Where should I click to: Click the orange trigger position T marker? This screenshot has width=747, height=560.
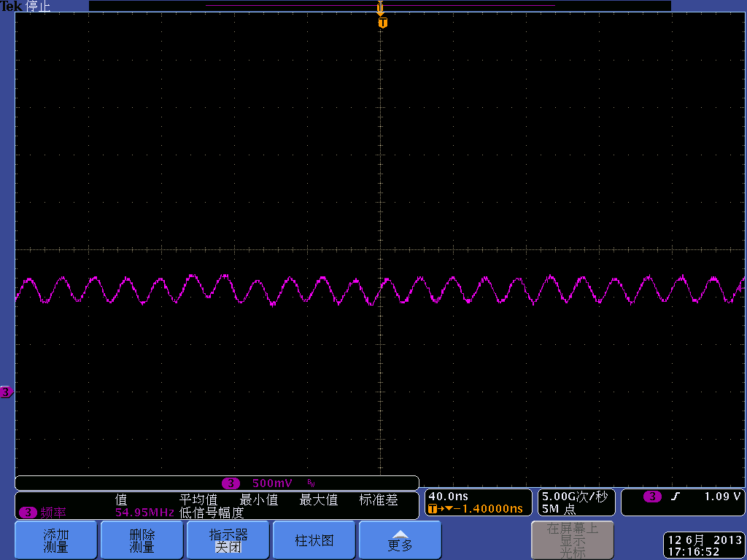tap(382, 23)
